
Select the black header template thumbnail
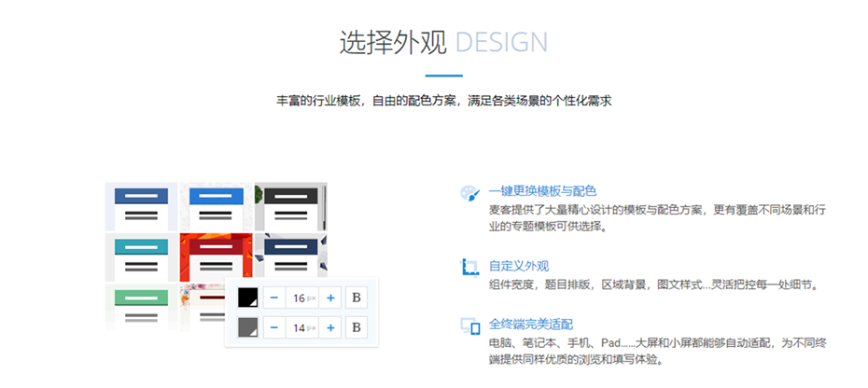tap(290, 206)
